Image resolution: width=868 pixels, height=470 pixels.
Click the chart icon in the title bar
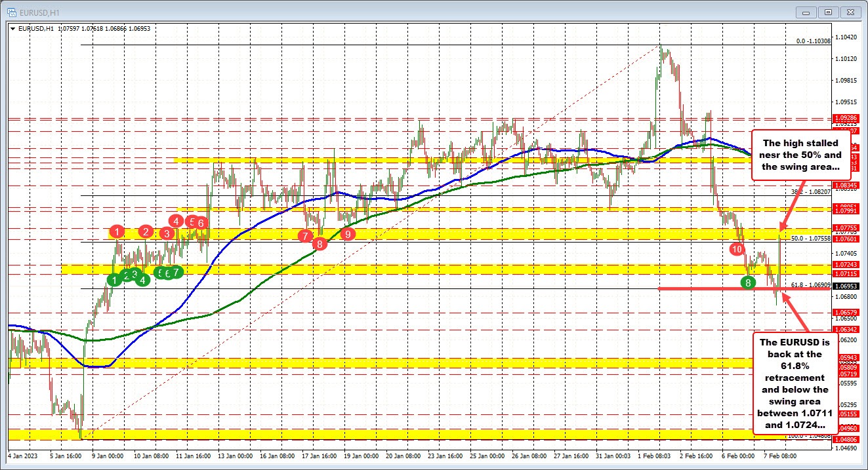(13, 12)
